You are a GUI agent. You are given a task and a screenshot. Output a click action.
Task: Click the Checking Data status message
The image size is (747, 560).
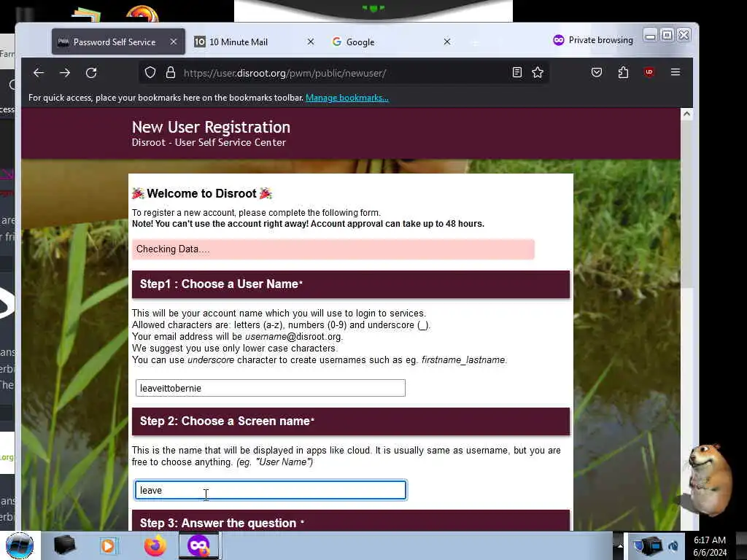[x=333, y=249]
